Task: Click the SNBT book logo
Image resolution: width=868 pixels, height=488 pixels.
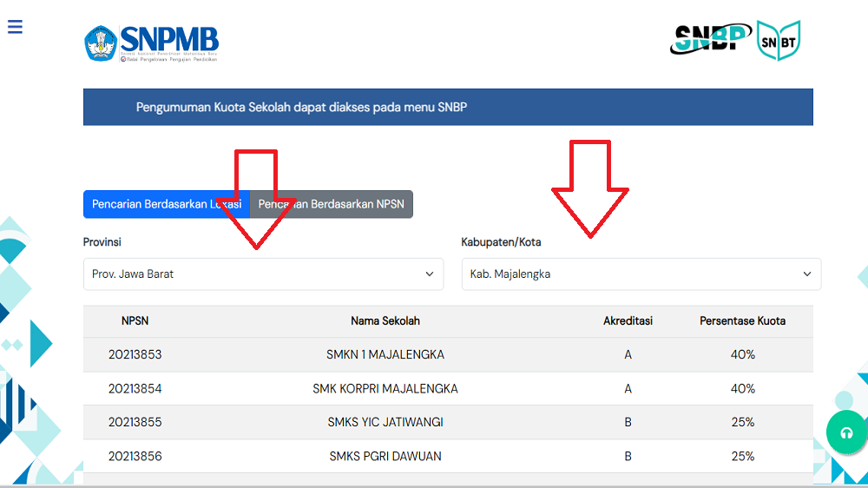Action: (778, 40)
